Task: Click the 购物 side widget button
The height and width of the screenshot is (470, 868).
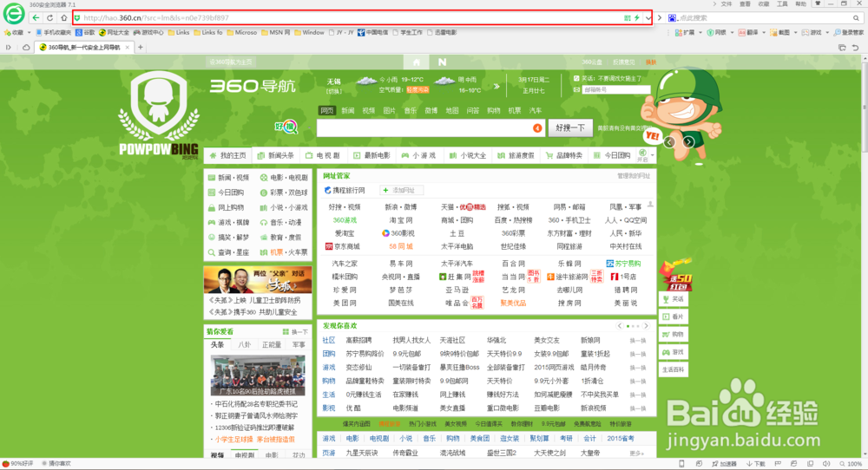Action: (674, 334)
